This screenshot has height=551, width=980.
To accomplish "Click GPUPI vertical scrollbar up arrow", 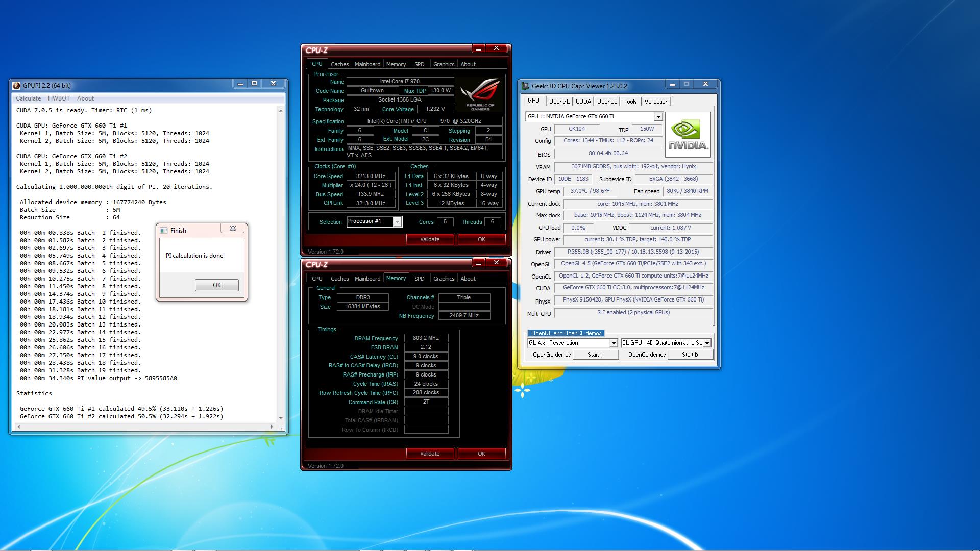I will tap(280, 110).
